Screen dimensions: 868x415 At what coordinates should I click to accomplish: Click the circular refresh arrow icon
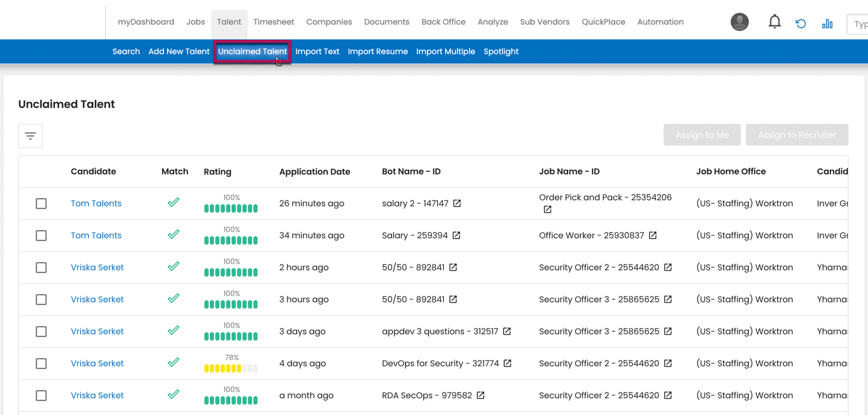coord(801,24)
